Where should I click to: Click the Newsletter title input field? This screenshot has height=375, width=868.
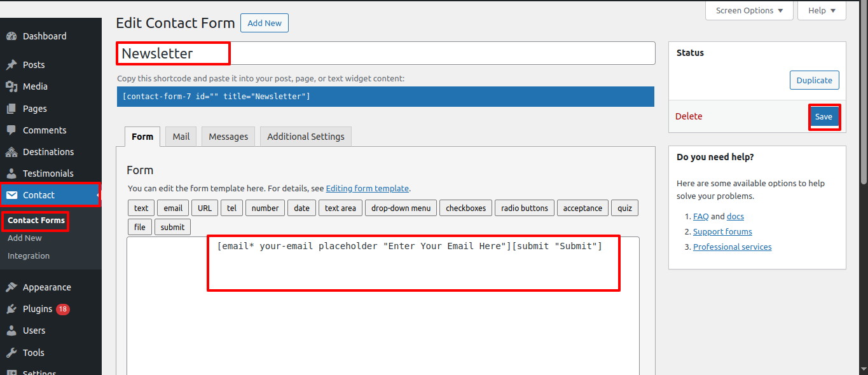click(386, 53)
